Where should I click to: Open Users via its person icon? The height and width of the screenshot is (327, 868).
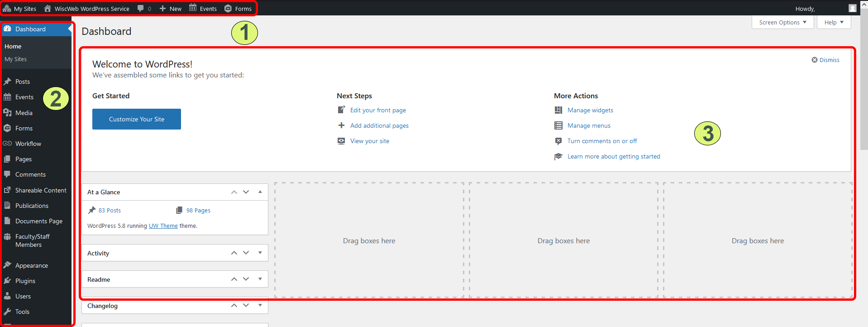click(7, 296)
